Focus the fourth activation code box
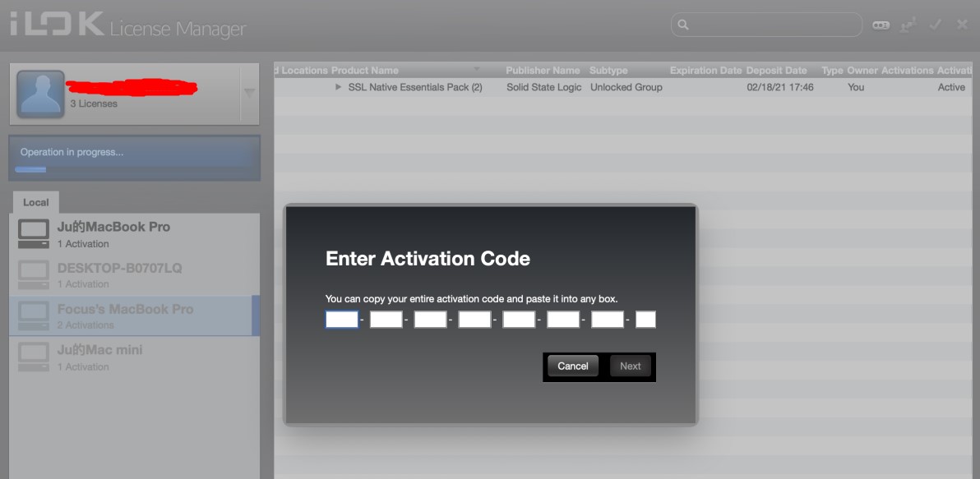 (x=475, y=320)
